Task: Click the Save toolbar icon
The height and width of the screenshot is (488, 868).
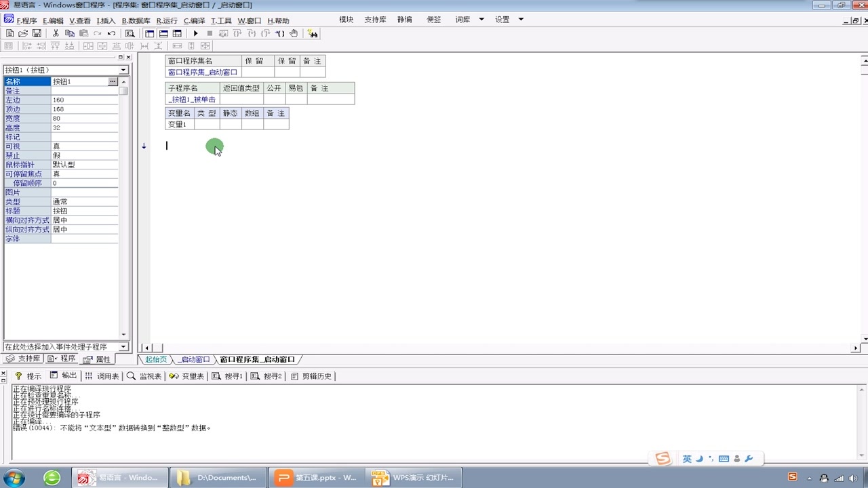Action: 37,33
